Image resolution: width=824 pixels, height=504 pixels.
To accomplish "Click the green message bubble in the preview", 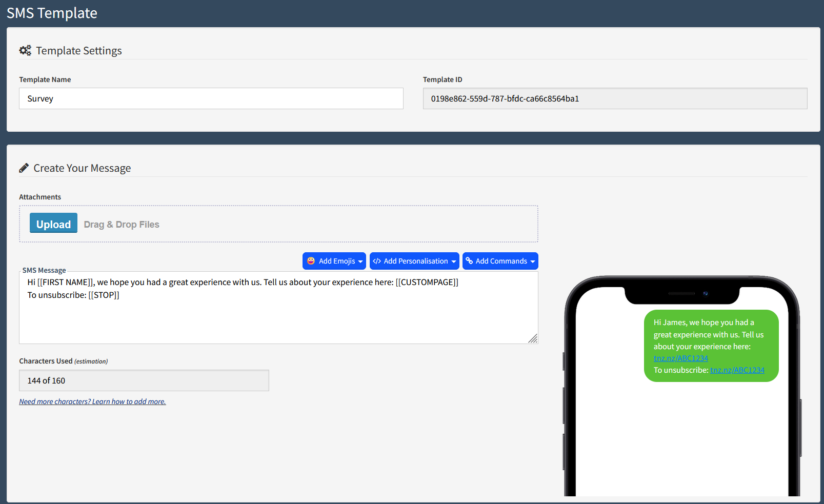I will (711, 346).
